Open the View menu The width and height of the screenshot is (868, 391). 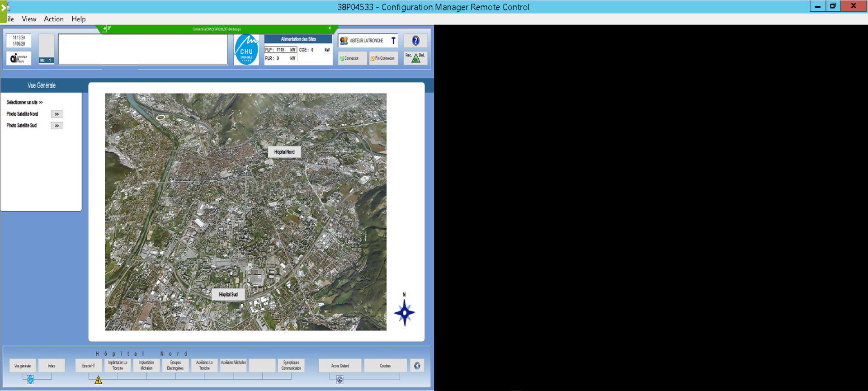pyautogui.click(x=29, y=19)
